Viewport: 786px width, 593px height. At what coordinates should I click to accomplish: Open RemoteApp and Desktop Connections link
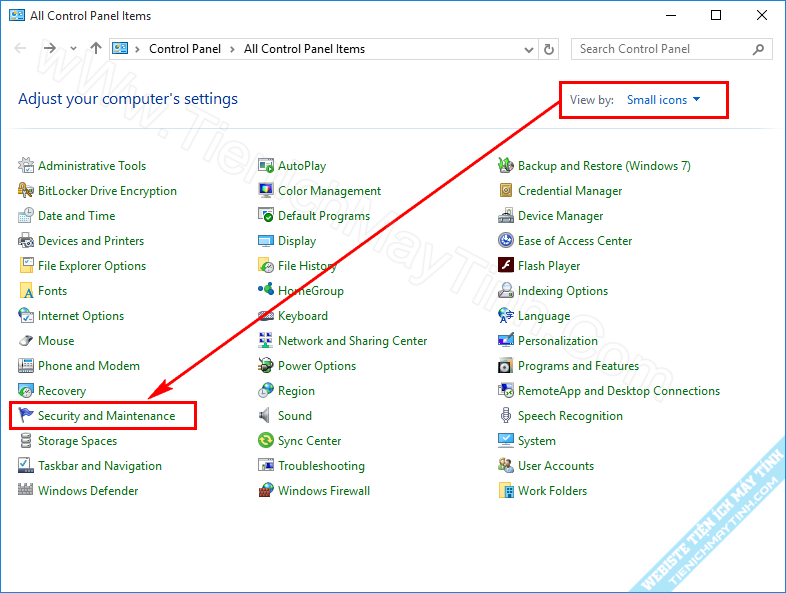tap(619, 391)
